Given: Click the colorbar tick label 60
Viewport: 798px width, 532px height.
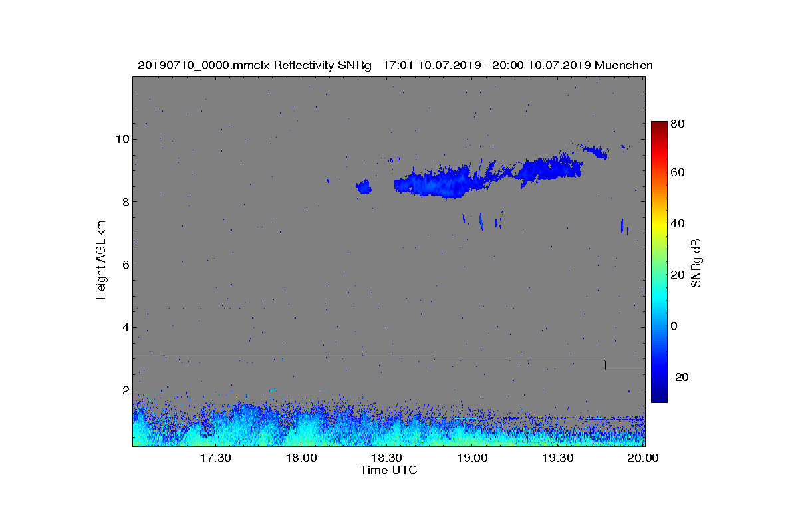Looking at the screenshot, I should click(678, 173).
